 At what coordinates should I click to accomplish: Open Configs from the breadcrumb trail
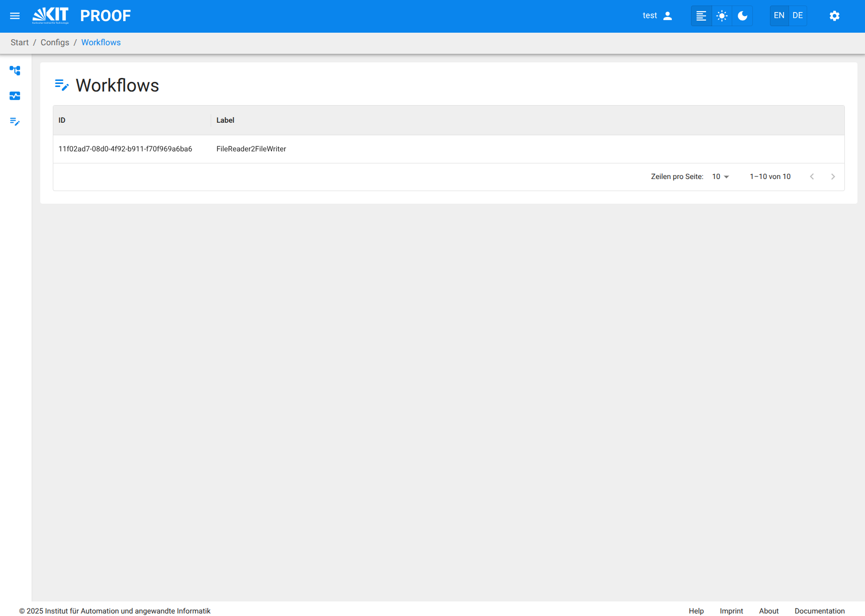pos(55,42)
